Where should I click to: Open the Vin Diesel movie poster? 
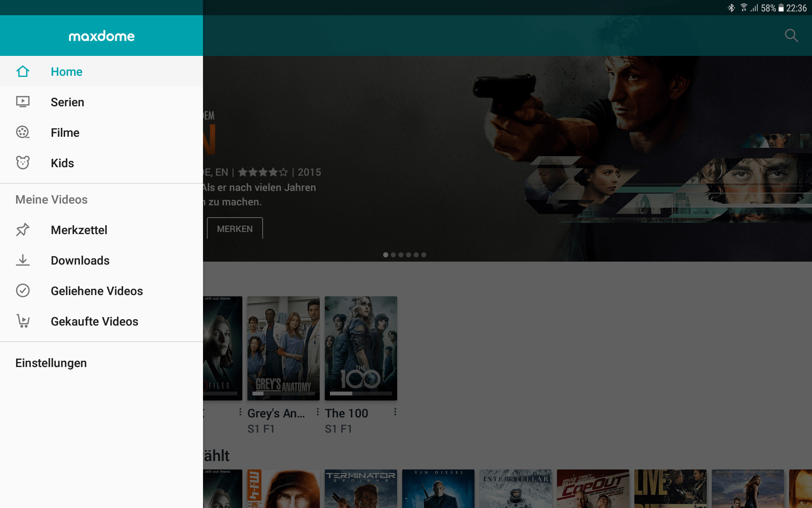pyautogui.click(x=438, y=489)
